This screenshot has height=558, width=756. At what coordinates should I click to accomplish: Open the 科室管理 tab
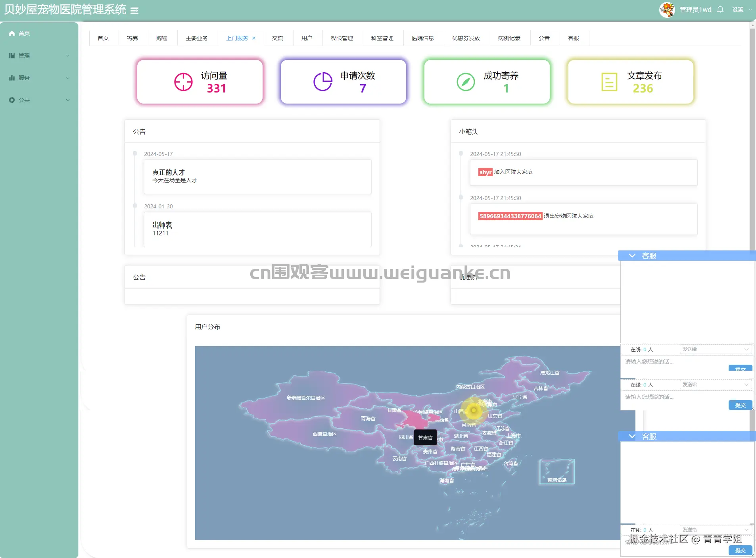pos(382,38)
